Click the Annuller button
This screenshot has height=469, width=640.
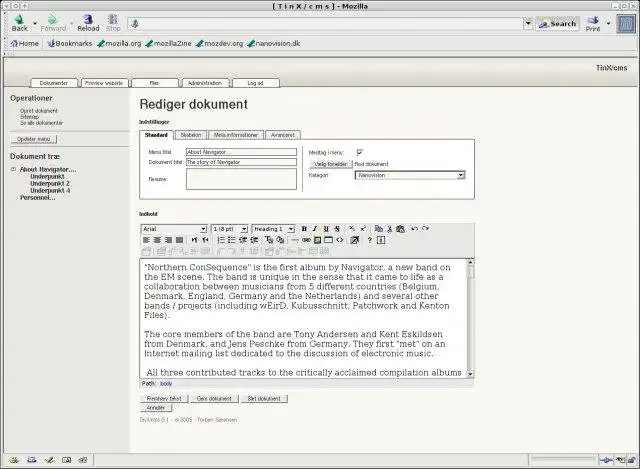point(156,408)
